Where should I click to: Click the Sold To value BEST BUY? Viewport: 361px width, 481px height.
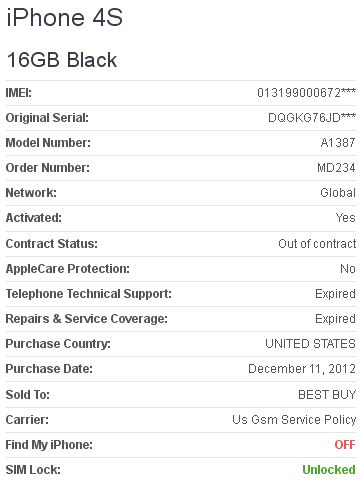(x=327, y=395)
